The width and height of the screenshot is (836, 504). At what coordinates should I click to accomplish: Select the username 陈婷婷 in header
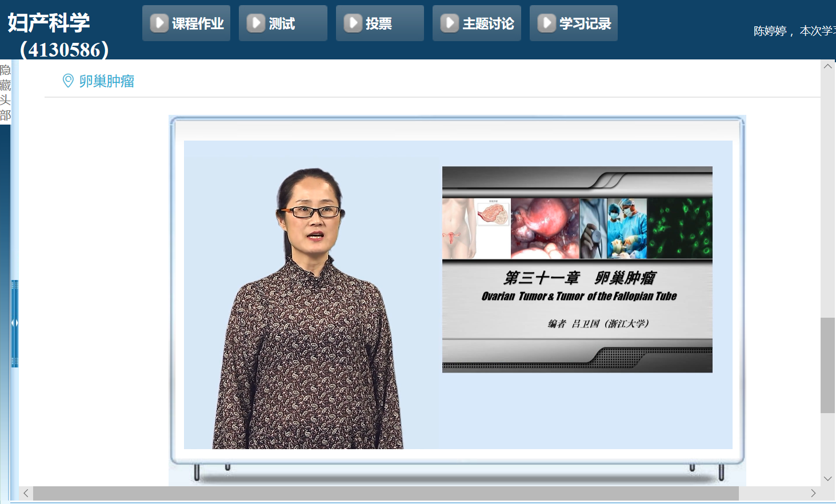(770, 31)
